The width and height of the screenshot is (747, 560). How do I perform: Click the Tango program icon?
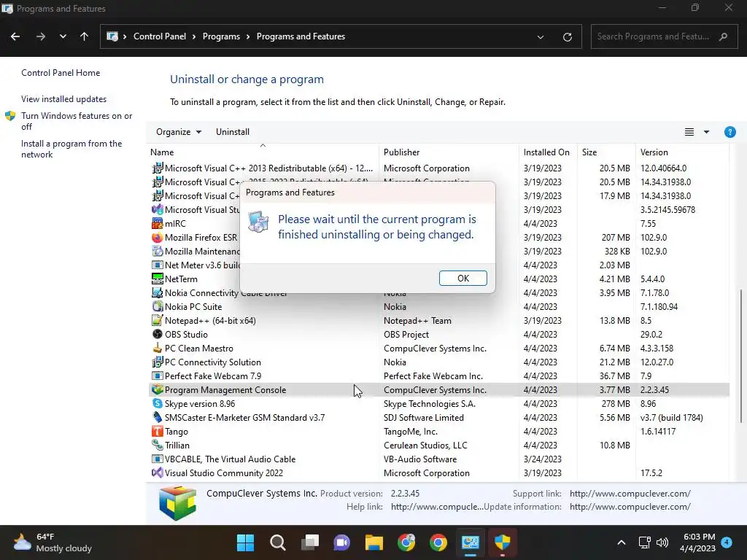click(158, 431)
